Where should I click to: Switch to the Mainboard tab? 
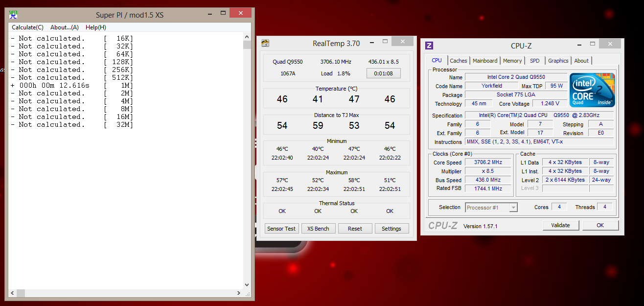485,61
